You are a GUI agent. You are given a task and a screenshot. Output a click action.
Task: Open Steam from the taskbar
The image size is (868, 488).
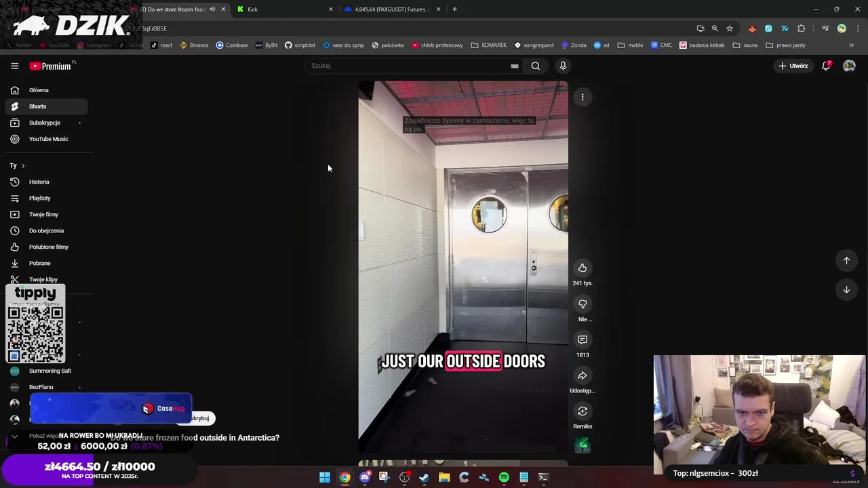[424, 477]
